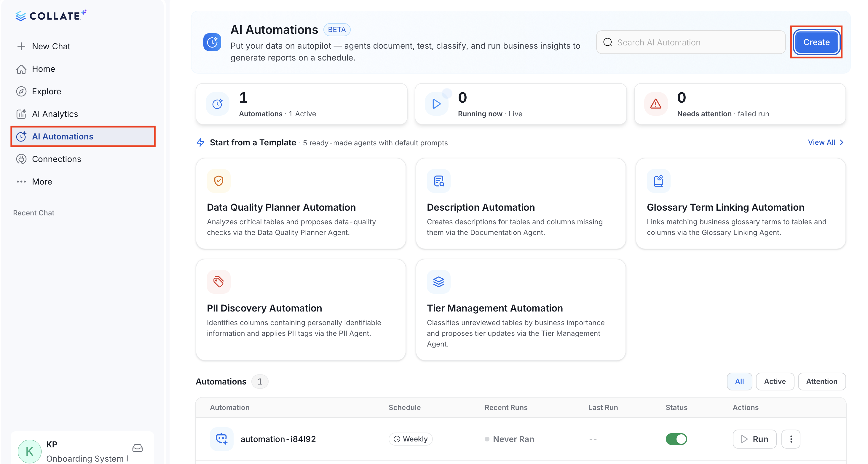The width and height of the screenshot is (868, 464).
Task: Click the automation-i84l92 bot icon
Action: point(221,439)
